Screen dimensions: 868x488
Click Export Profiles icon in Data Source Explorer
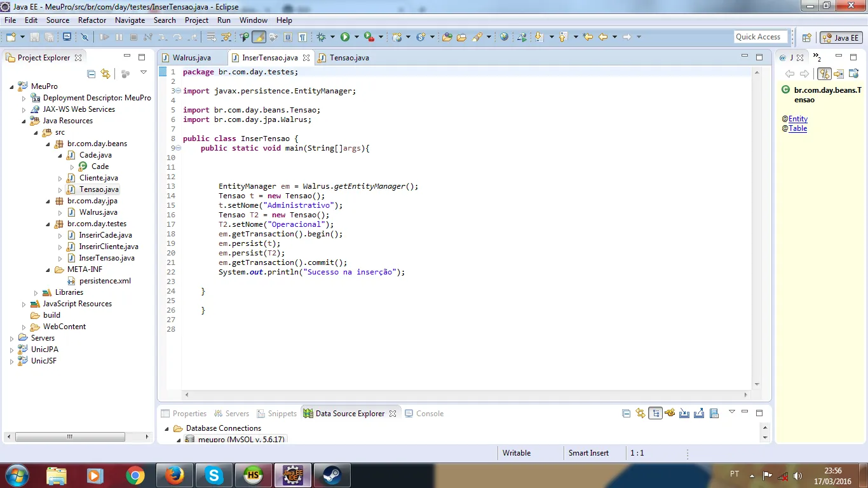699,414
